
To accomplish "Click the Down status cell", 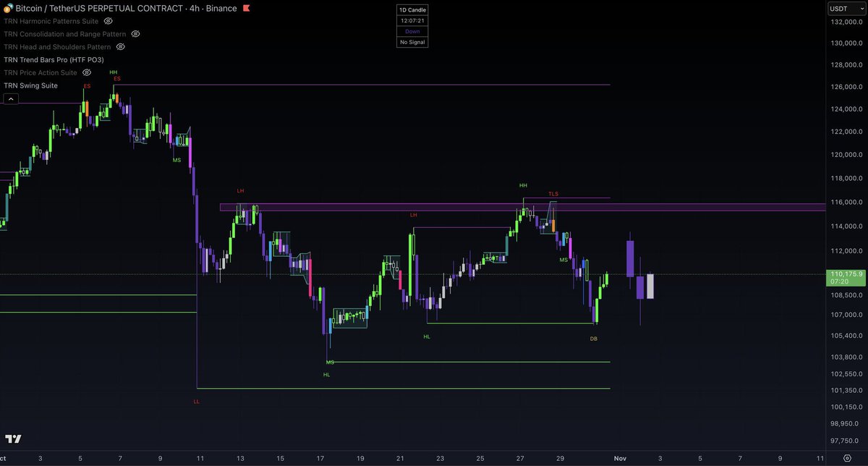I will coord(412,31).
